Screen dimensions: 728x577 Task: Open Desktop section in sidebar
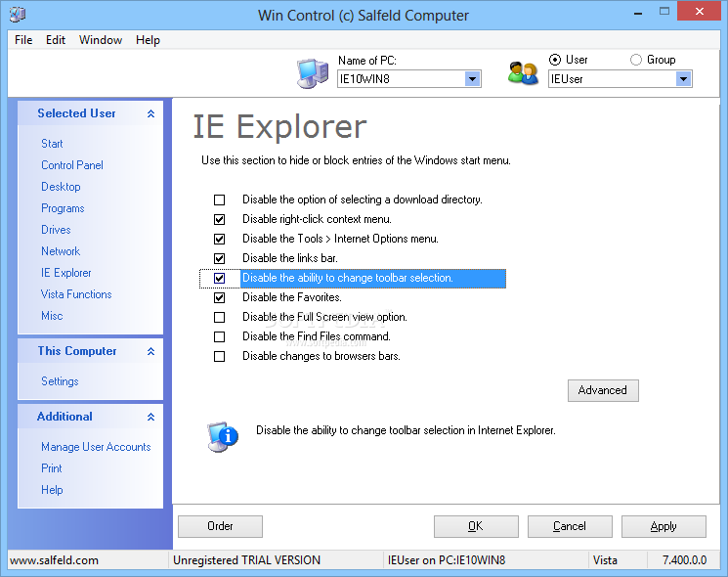61,187
